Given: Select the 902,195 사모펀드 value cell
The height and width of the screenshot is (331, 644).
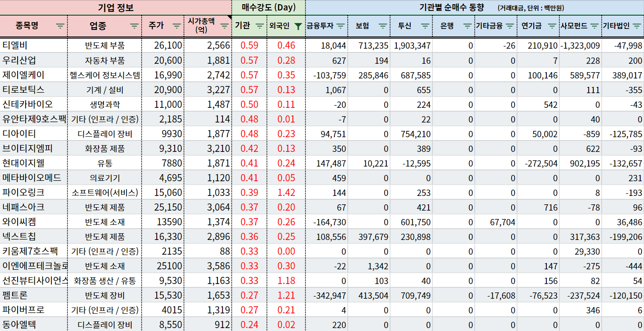Looking at the screenshot, I should 580,163.
